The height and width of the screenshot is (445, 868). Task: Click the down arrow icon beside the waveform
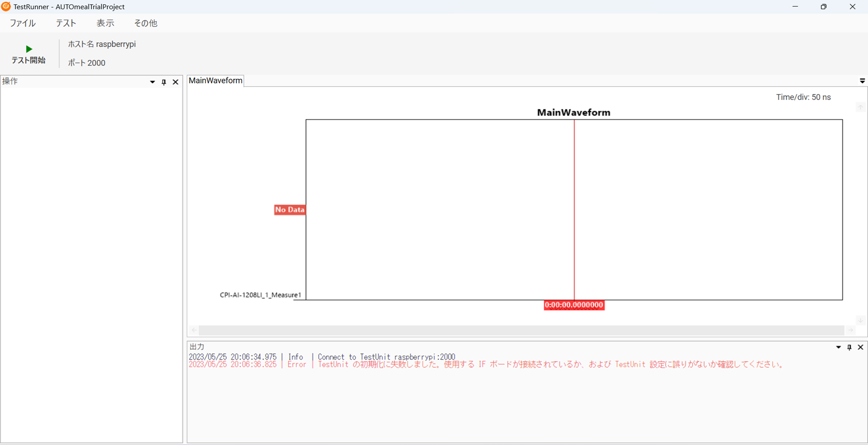[x=861, y=320]
